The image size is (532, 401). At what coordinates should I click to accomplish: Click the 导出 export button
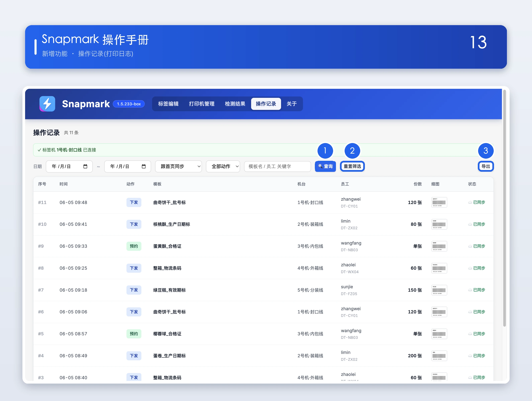486,166
